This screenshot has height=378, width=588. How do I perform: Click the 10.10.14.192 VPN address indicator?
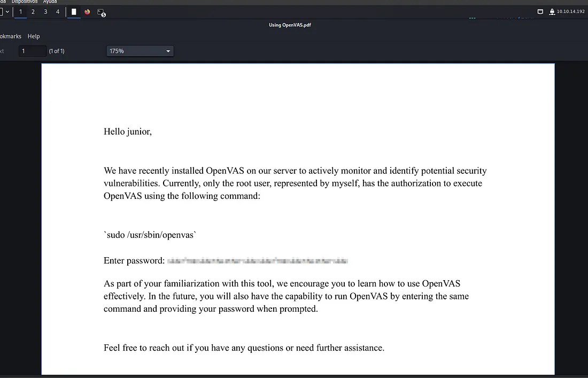click(570, 12)
